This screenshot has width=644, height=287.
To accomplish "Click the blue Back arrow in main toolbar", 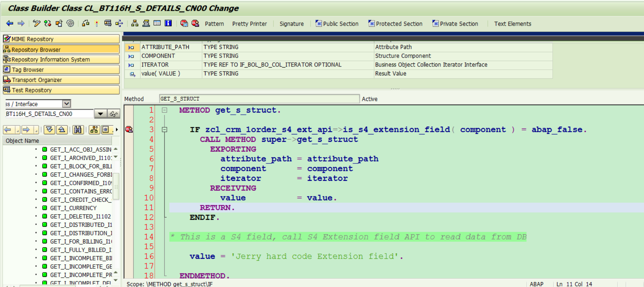I will [10, 23].
